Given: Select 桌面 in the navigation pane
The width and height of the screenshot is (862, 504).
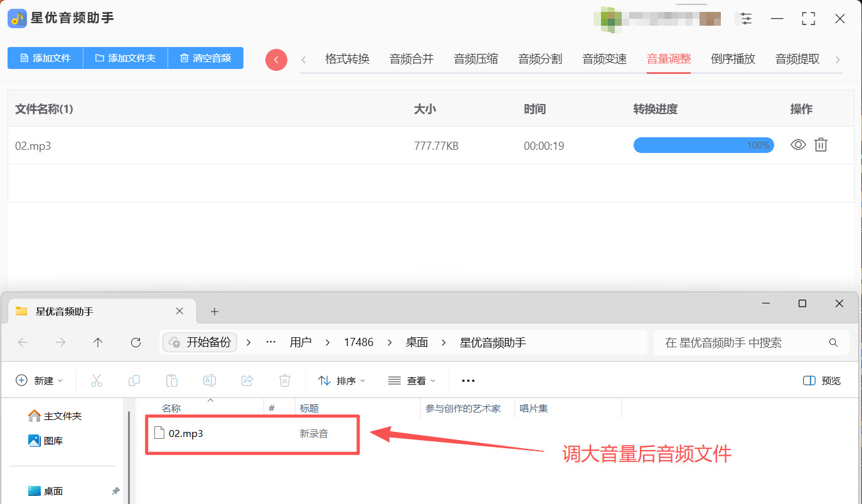Looking at the screenshot, I should pyautogui.click(x=46, y=491).
